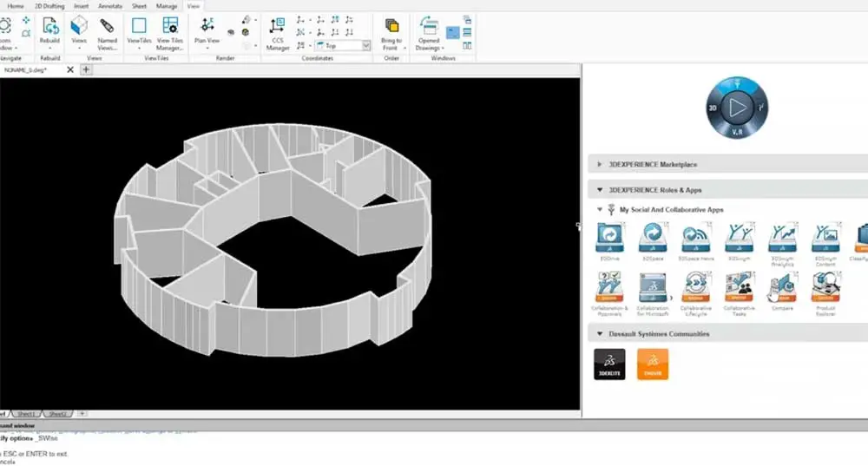The image size is (868, 466).
Task: Click the V.R quadrant of the compass
Action: pos(737,132)
